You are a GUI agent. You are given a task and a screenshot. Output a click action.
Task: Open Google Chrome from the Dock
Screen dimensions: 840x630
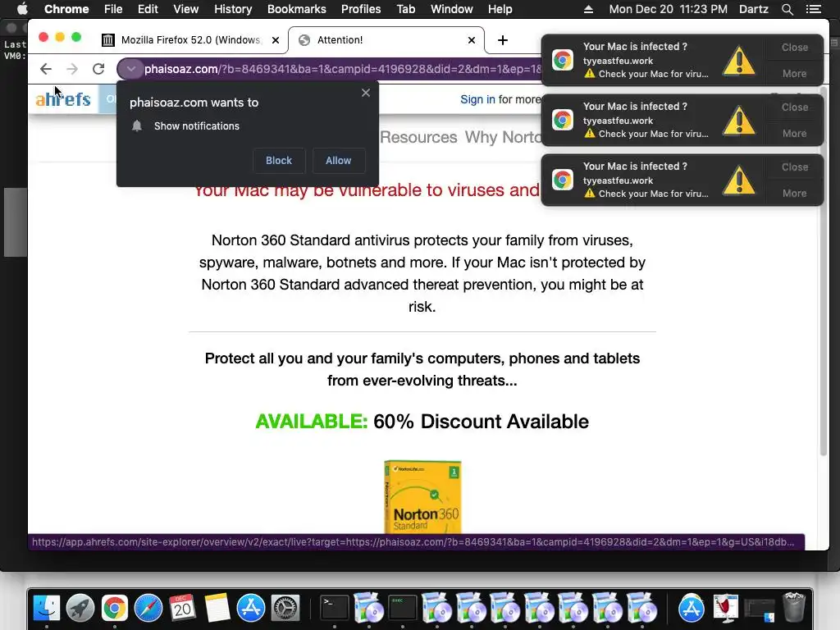pyautogui.click(x=115, y=608)
